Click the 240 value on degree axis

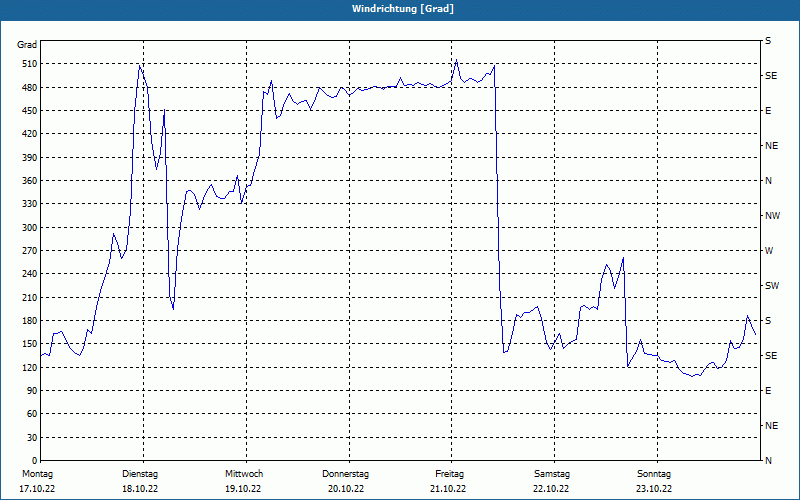[x=29, y=274]
